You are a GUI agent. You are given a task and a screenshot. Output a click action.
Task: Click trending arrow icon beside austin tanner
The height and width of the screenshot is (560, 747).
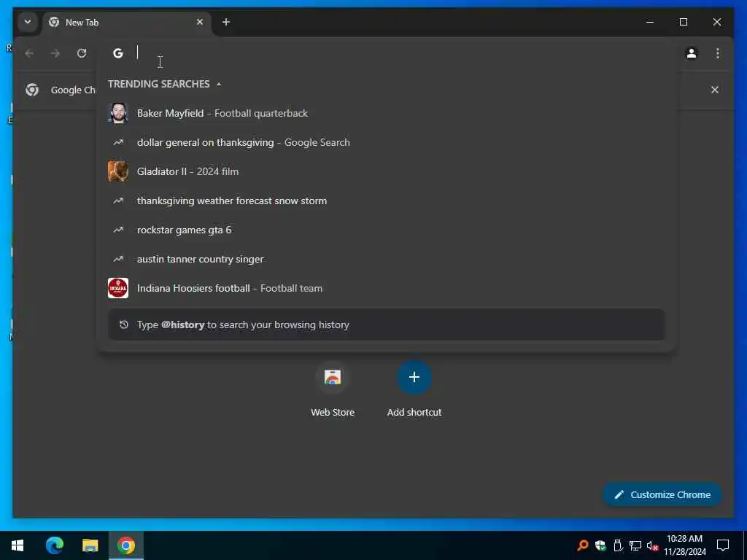tap(117, 259)
